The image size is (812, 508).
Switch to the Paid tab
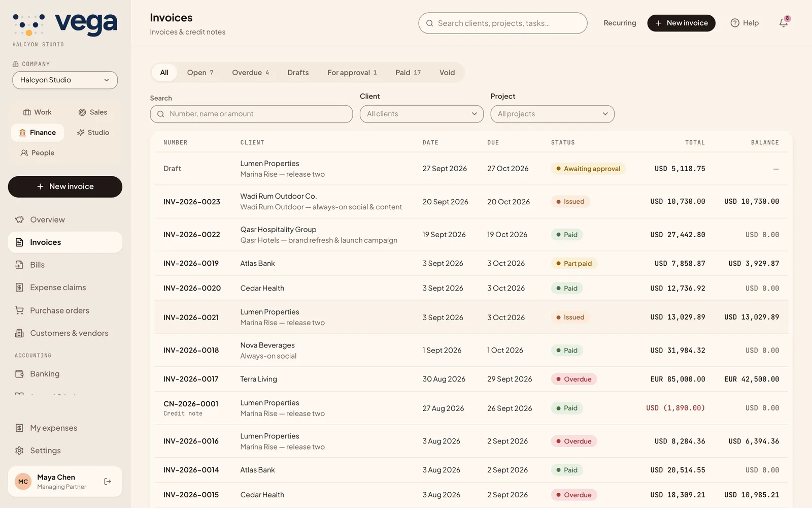point(408,73)
